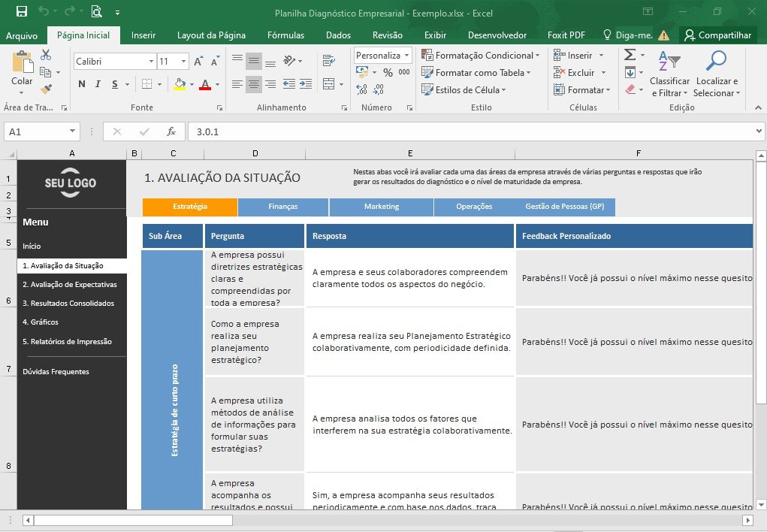Align text right in cell

coord(270,84)
